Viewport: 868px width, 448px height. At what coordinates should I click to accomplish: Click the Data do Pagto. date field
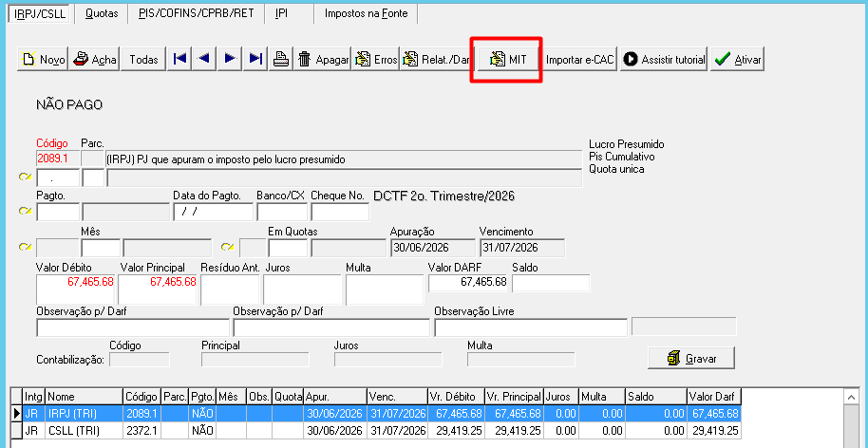[213, 212]
